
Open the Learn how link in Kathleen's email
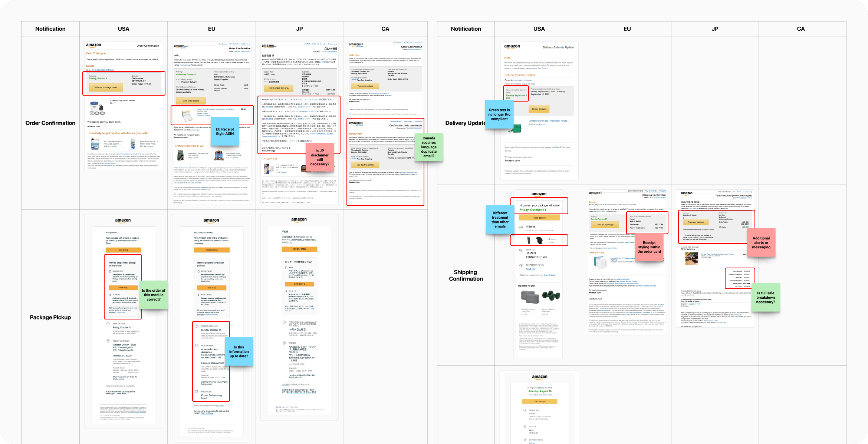121,394
